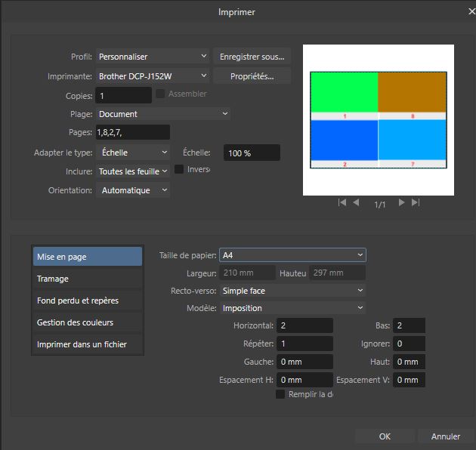Screen dimensions: 476x450
Task: Select the Tramage section
Action: pyautogui.click(x=88, y=279)
